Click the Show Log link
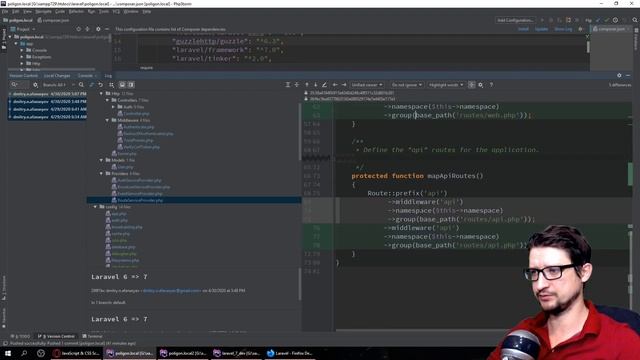This screenshot has height=360, width=640. coord(563,29)
